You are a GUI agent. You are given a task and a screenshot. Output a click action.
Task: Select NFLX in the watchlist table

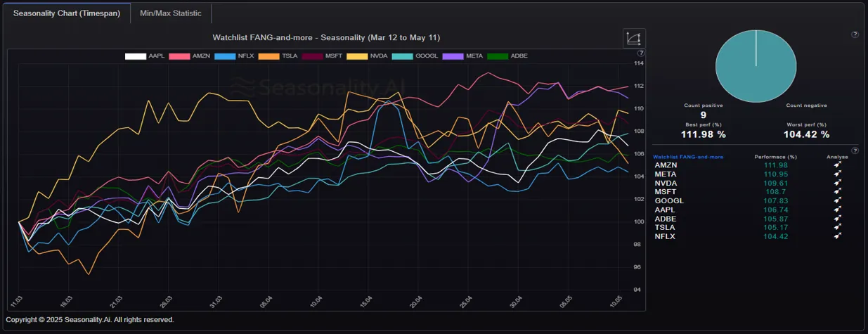[x=664, y=236]
